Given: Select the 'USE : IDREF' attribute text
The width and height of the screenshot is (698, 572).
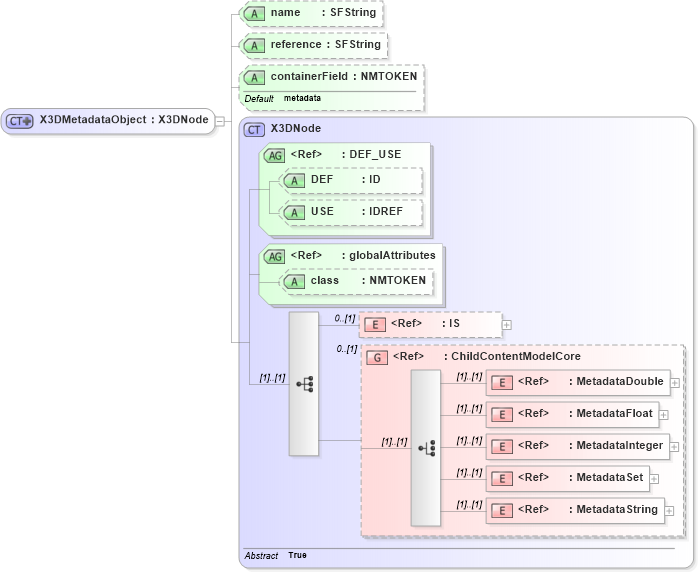Looking at the screenshot, I should (357, 211).
